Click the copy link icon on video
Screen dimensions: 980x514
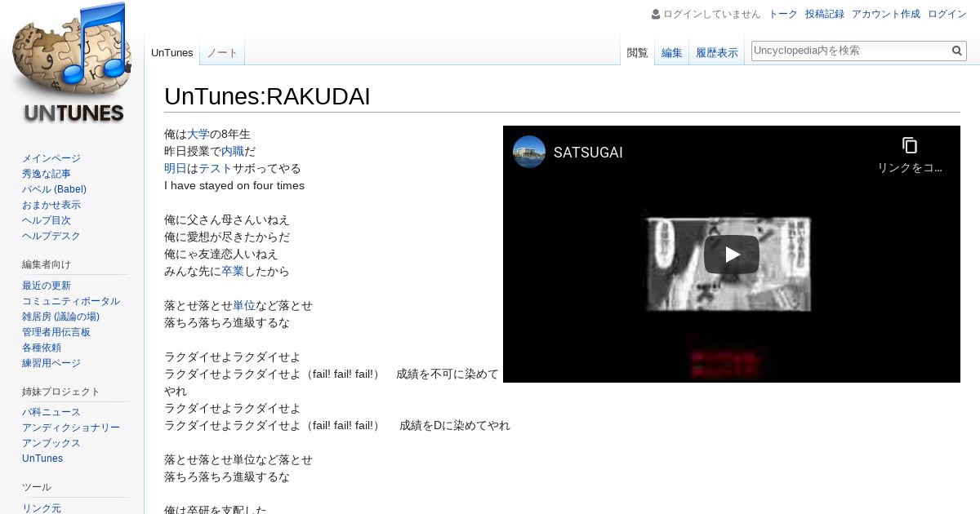[910, 145]
